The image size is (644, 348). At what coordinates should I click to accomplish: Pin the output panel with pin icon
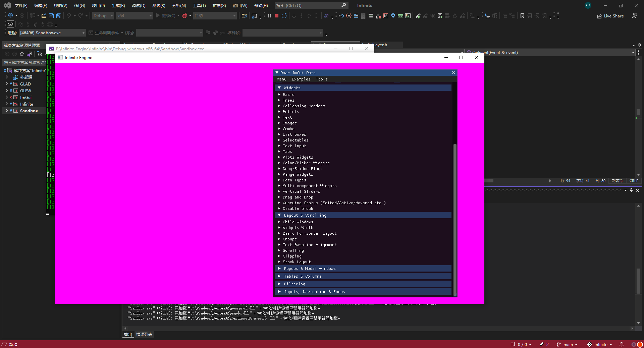point(631,190)
